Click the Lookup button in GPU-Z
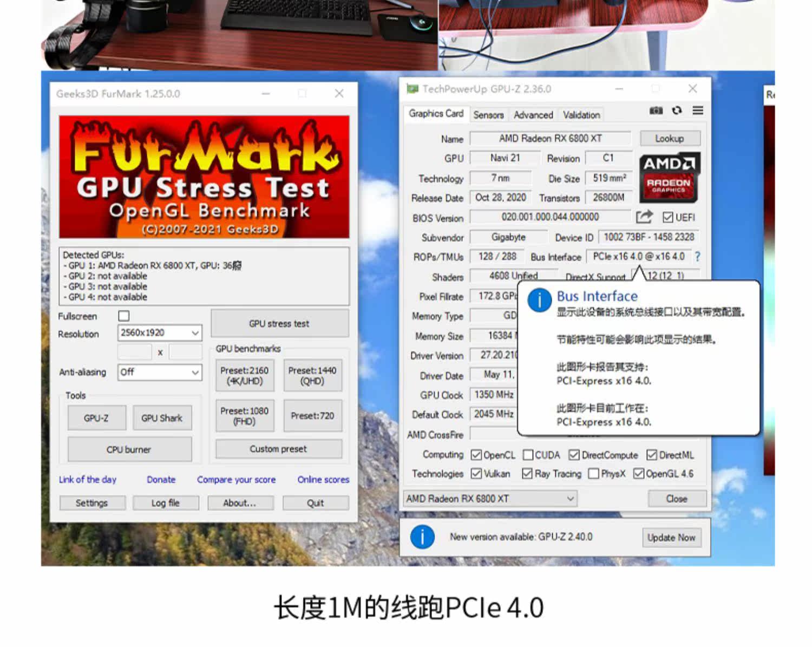Screen dimensions: 812x647 tap(670, 138)
